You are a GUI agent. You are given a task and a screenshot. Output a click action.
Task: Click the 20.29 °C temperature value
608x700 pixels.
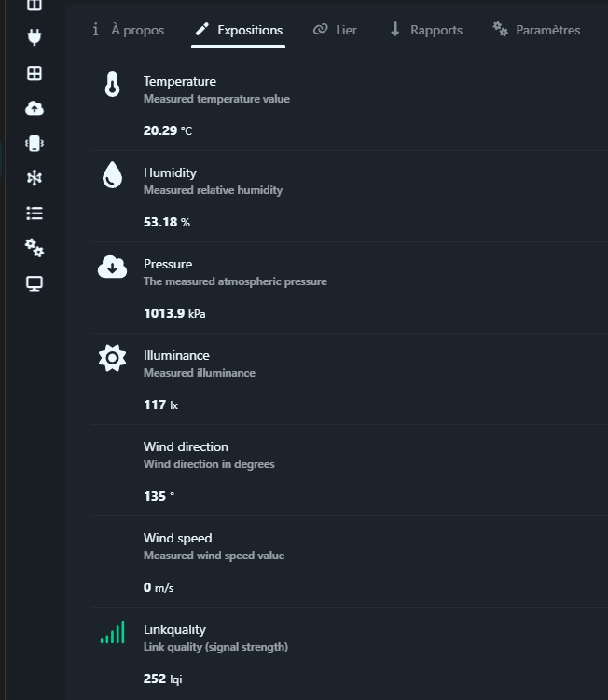tap(167, 130)
